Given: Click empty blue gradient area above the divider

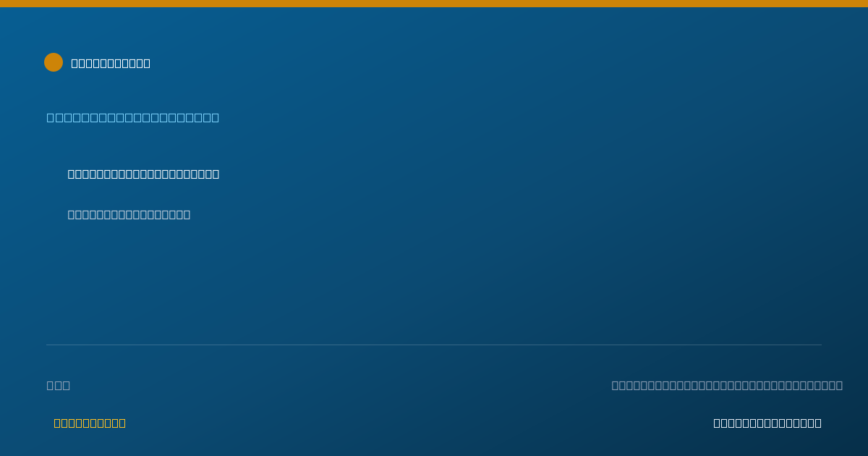Looking at the screenshot, I should pyautogui.click(x=506, y=275).
